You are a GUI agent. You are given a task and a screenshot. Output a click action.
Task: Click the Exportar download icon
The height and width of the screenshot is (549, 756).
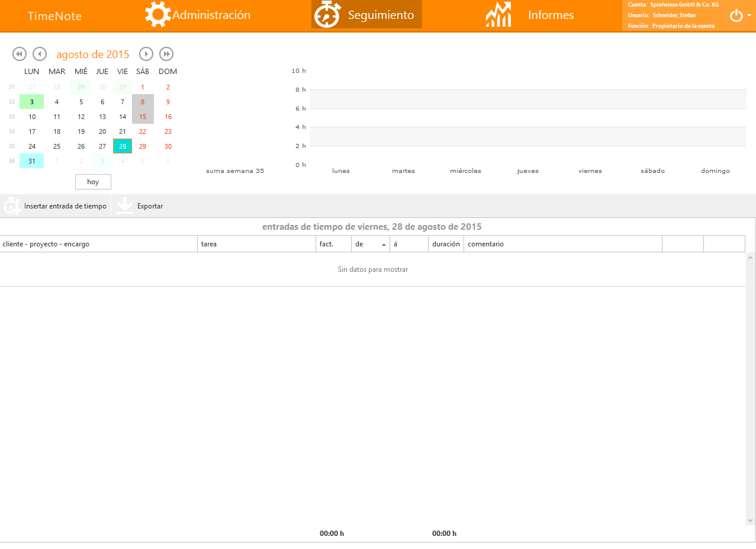[x=124, y=206]
